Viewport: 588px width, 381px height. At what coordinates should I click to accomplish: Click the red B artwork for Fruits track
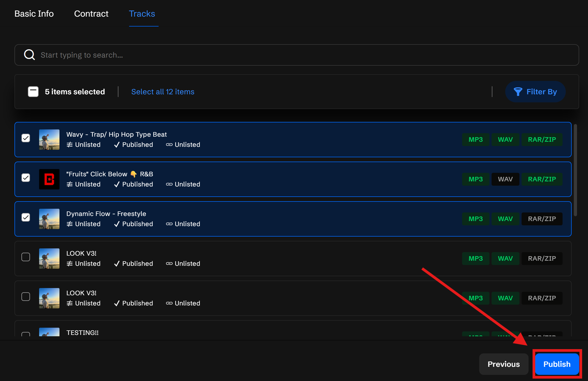(x=49, y=179)
